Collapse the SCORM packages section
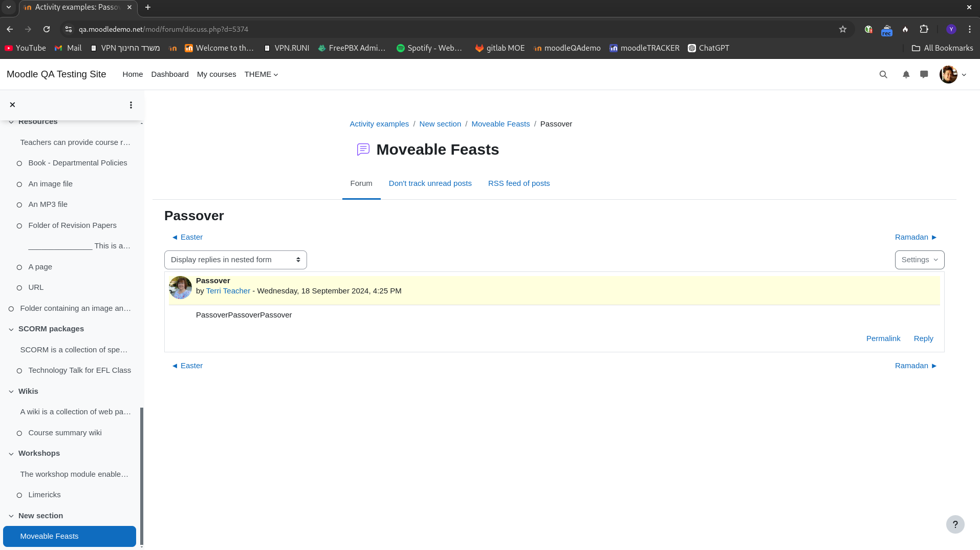Screen dimensions: 980x550 [x=11, y=329]
